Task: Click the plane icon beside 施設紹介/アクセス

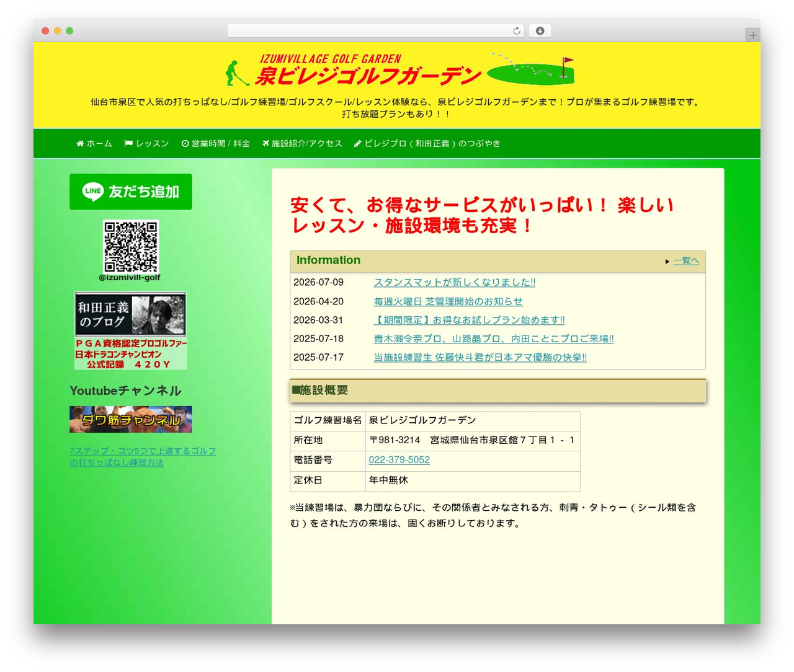Action: (265, 143)
